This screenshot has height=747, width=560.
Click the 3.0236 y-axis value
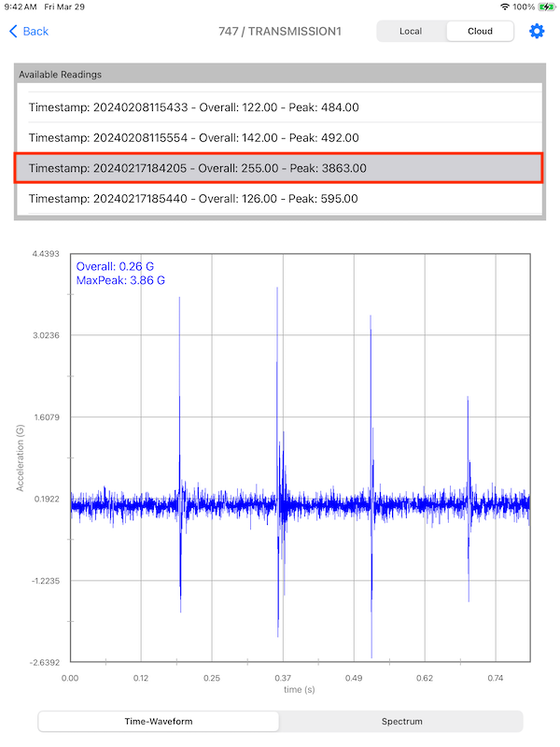(46, 335)
